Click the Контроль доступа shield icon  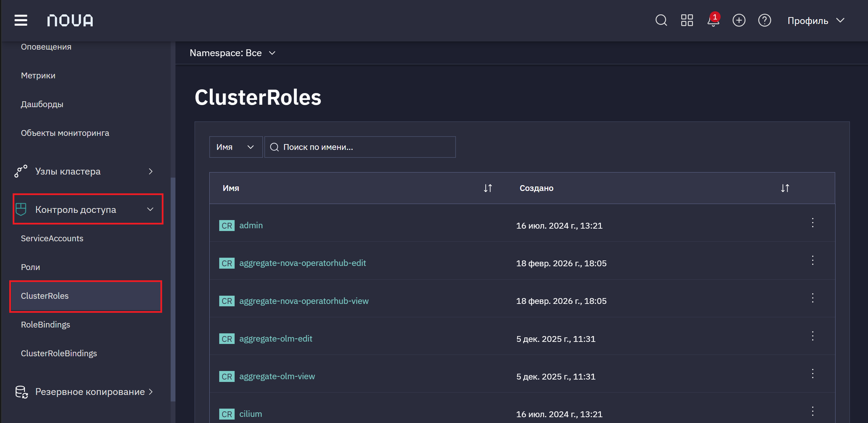pos(21,209)
